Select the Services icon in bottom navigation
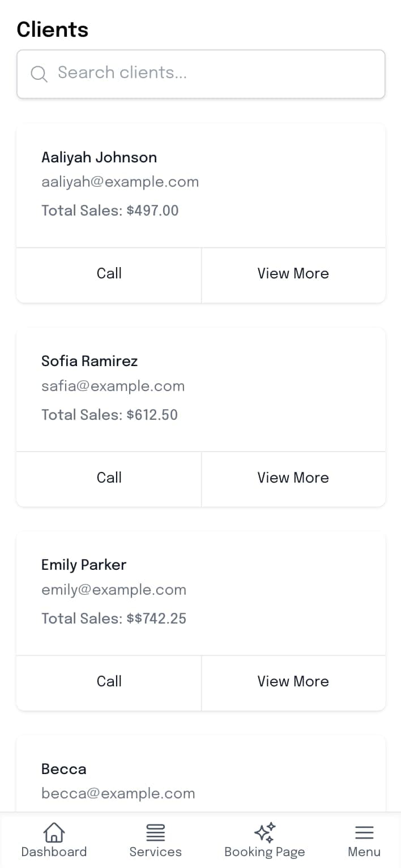 tap(155, 830)
